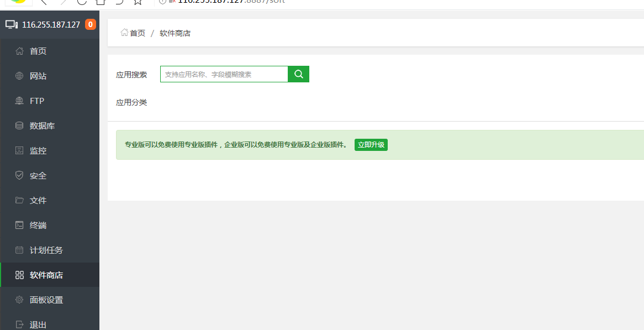Open the 数据库 database section
This screenshot has width=644, height=330.
(41, 126)
